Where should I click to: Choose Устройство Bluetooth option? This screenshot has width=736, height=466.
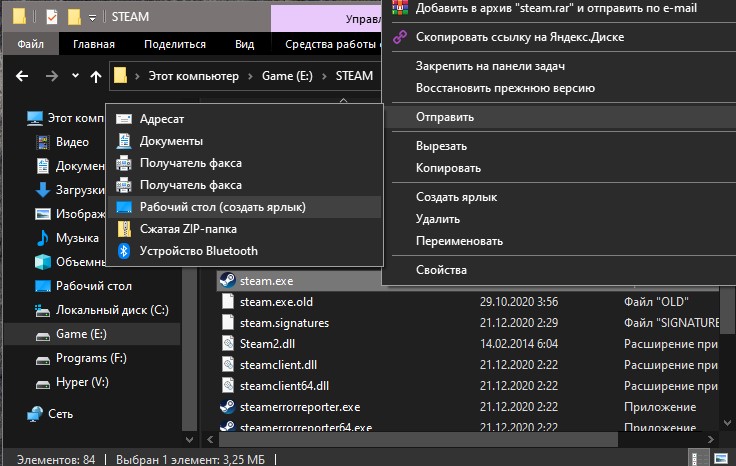click(244, 251)
